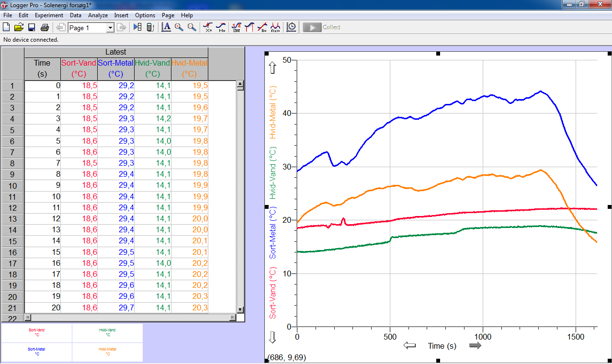This screenshot has height=364, width=612.
Task: Click the Print icon
Action: 45,27
